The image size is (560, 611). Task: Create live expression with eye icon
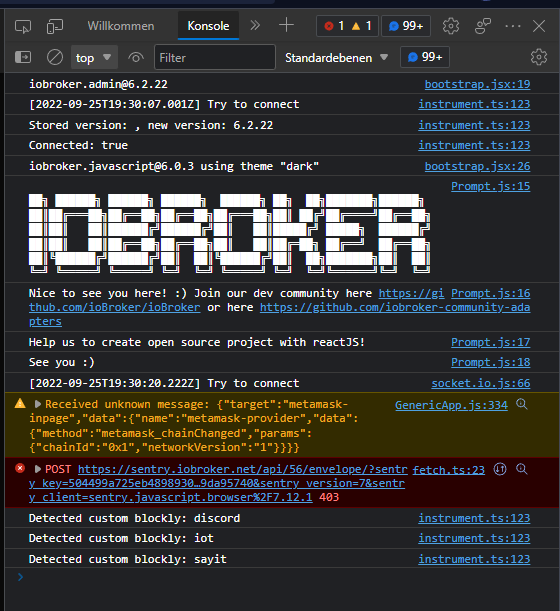point(136,58)
